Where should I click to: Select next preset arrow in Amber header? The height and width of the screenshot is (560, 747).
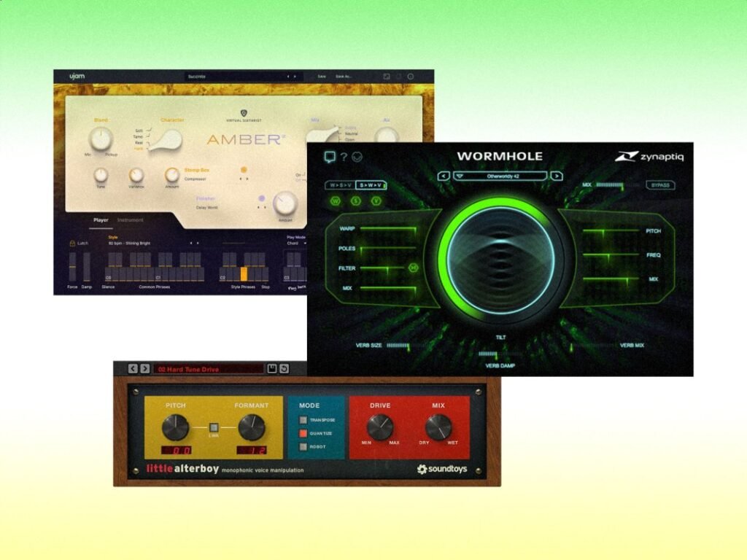[295, 76]
